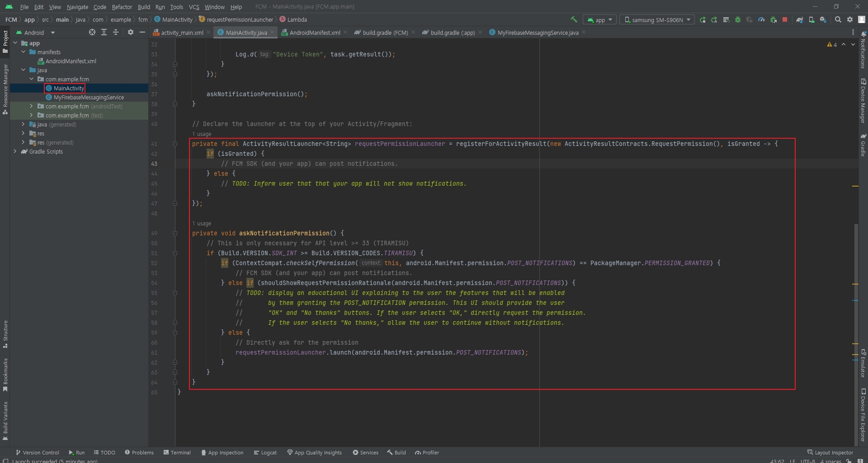The width and height of the screenshot is (868, 463).
Task: Toggle the Emulator tool window
Action: 863,363
